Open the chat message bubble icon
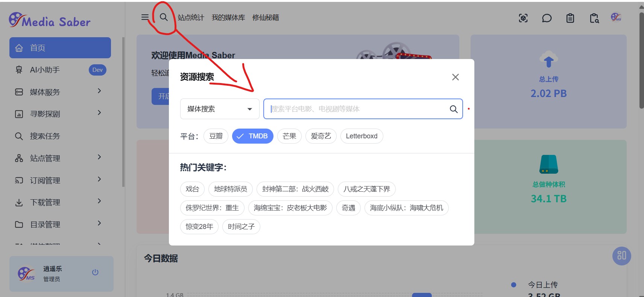This screenshot has height=297, width=644. [547, 18]
